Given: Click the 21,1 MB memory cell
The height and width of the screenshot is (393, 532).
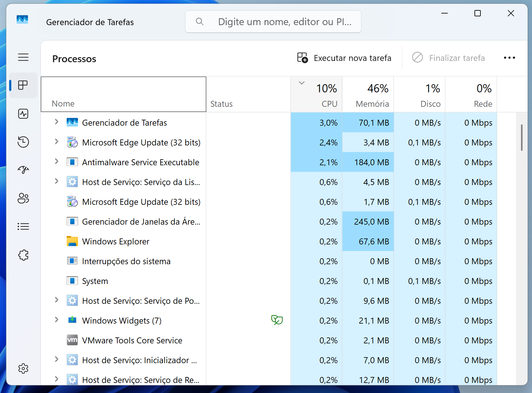Looking at the screenshot, I should (x=368, y=320).
